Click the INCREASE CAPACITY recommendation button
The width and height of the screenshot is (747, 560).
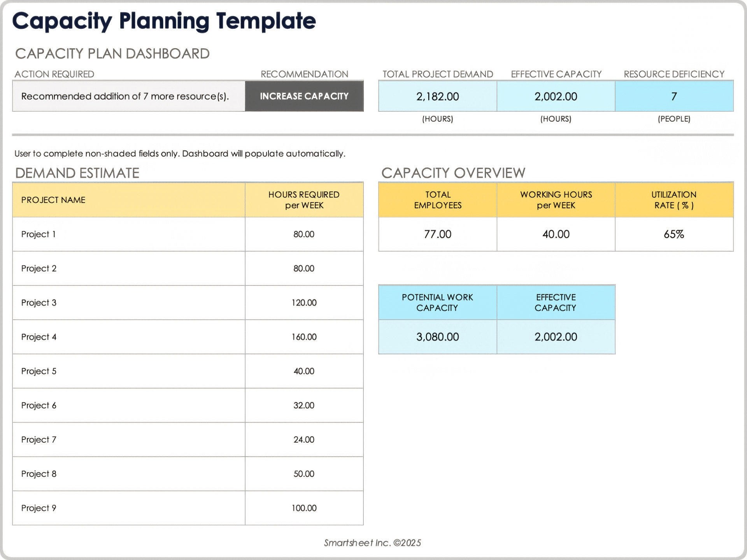pos(304,96)
